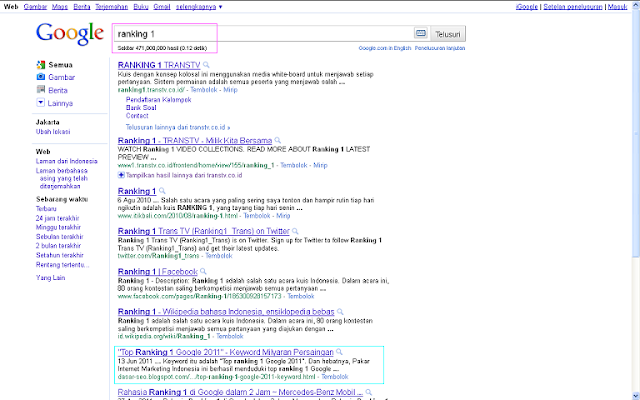640x400 pixels.
Task: Open iGoogle link
Action: 527,7
